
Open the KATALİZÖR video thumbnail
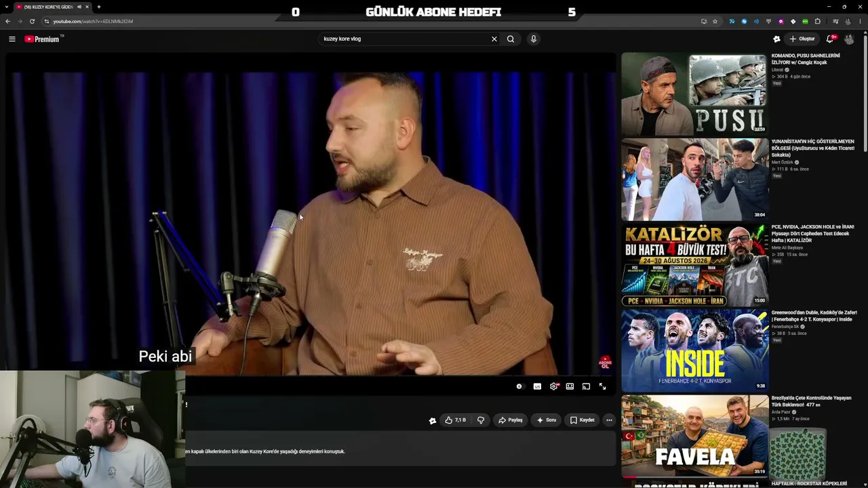[694, 265]
